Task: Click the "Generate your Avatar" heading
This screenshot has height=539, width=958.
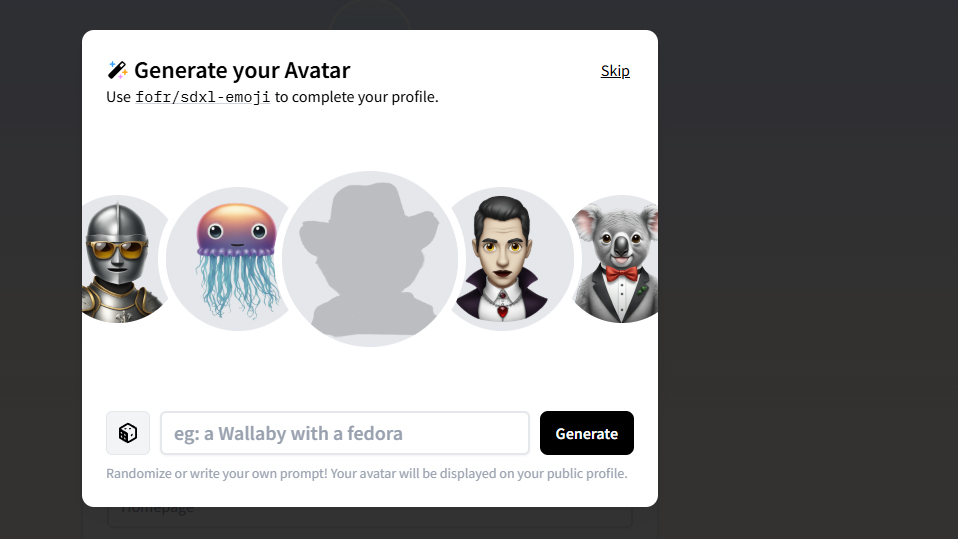Action: (242, 70)
